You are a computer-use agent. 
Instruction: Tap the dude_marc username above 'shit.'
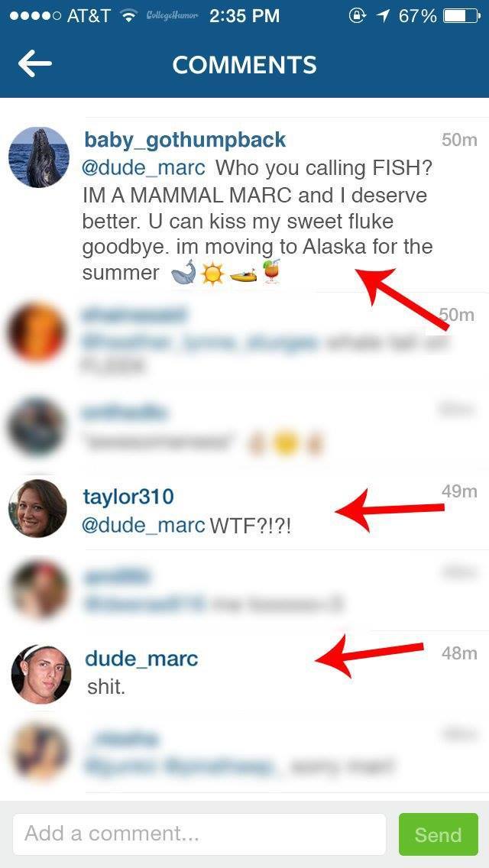(141, 659)
